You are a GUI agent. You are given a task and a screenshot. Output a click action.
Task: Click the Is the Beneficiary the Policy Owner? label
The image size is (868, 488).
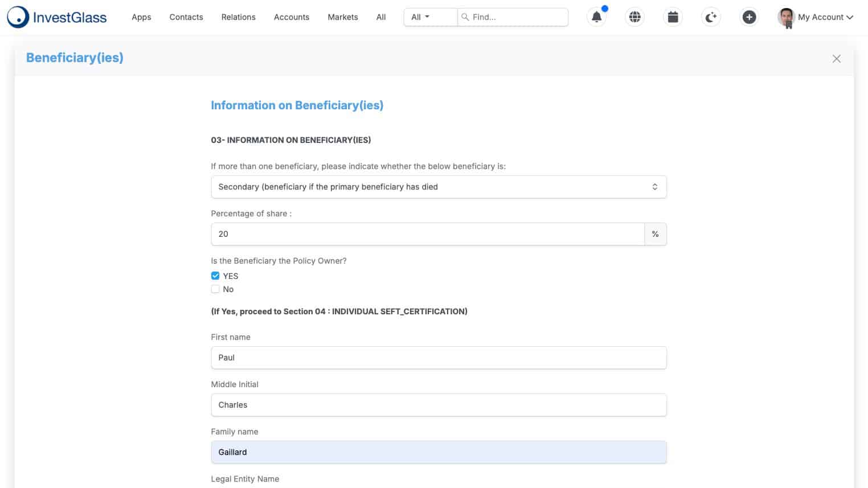point(279,261)
